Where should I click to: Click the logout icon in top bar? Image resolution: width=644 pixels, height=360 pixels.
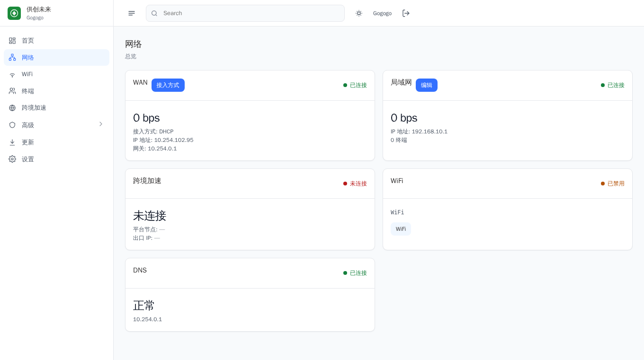point(406,13)
